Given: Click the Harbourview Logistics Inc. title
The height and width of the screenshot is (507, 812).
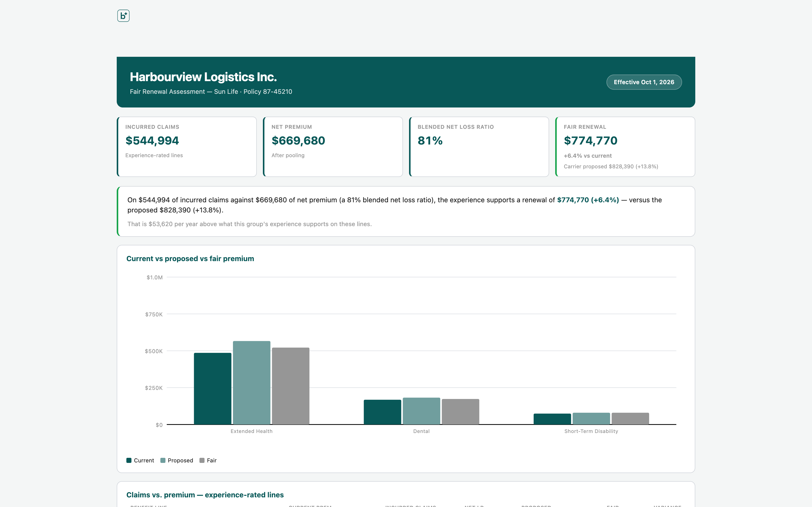Looking at the screenshot, I should coord(203,77).
